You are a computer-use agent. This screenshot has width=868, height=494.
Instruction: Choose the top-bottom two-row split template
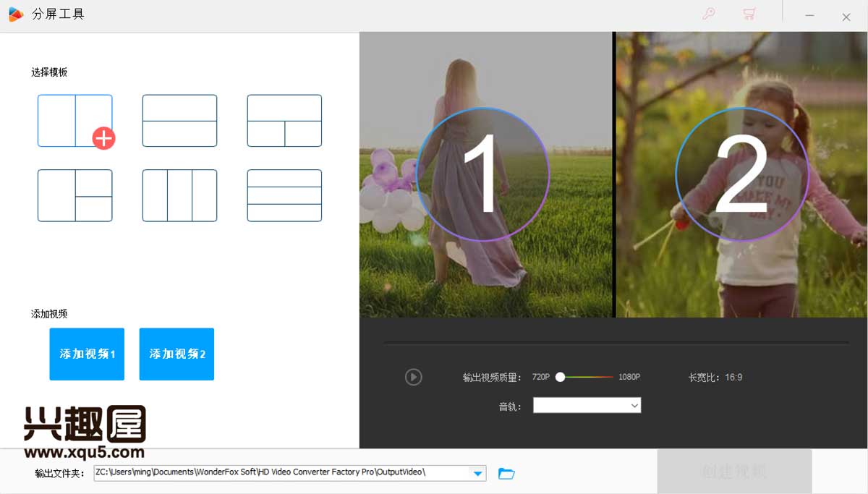click(179, 121)
